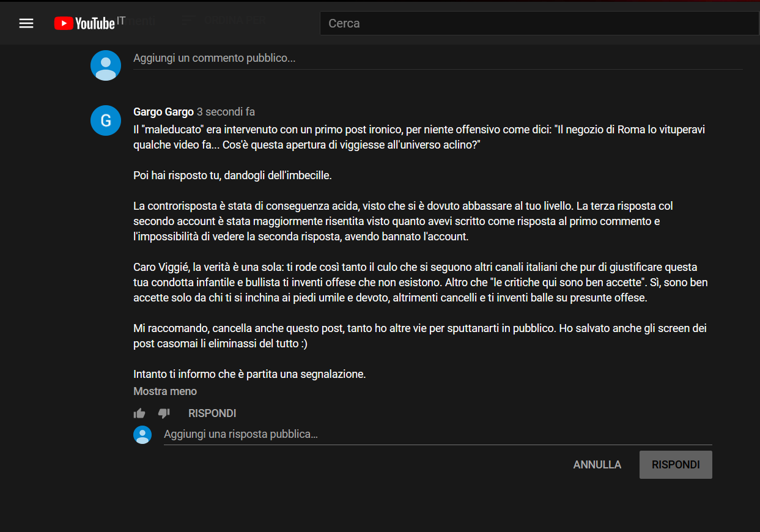Submit reply using the grey RISPONDI button
This screenshot has height=532, width=760.
pos(676,465)
